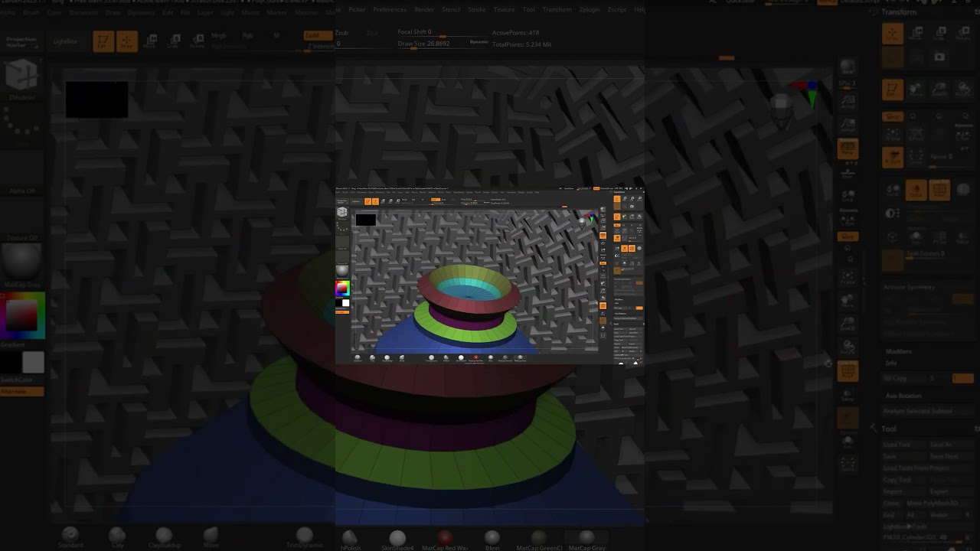The height and width of the screenshot is (551, 980).
Task: Open the ZModeler brush thumbnail
Action: (21, 79)
